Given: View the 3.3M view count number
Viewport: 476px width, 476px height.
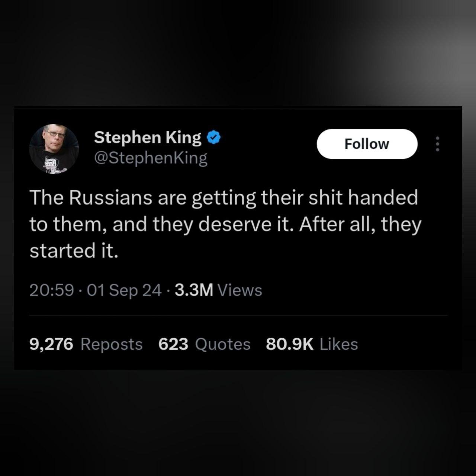Looking at the screenshot, I should [194, 290].
